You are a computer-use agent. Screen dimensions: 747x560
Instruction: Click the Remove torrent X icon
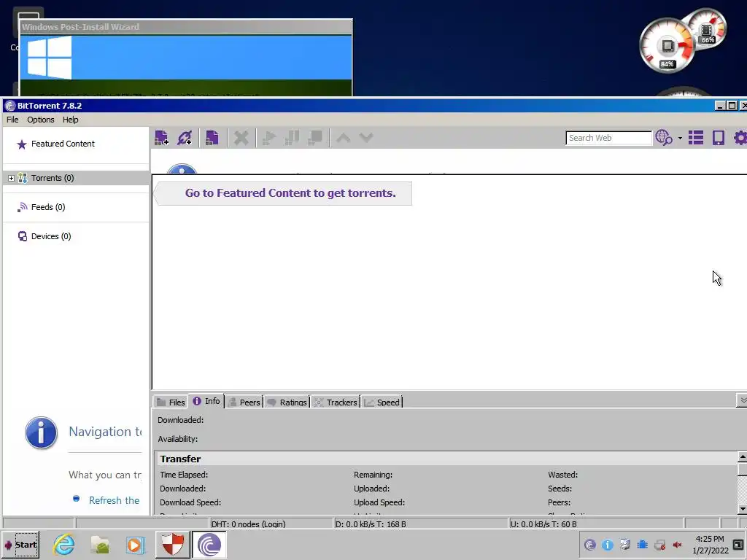(241, 138)
